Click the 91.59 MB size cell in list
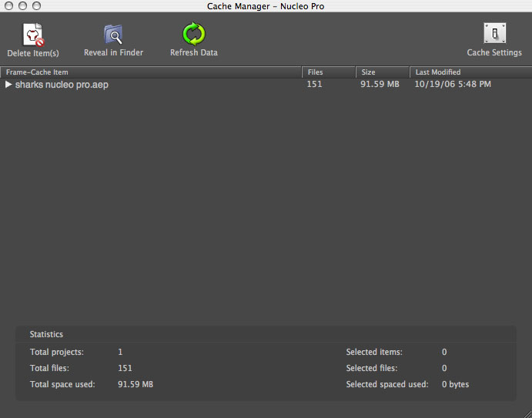The image size is (532, 418). pos(380,84)
